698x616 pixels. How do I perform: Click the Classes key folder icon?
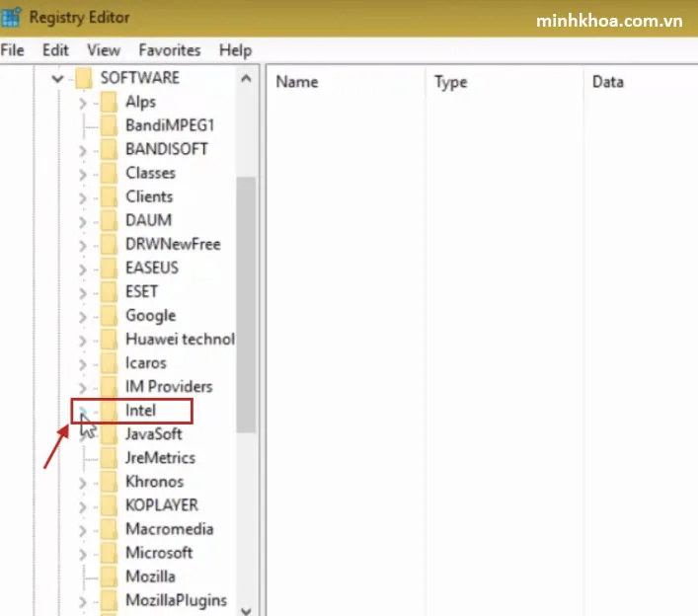pos(111,173)
